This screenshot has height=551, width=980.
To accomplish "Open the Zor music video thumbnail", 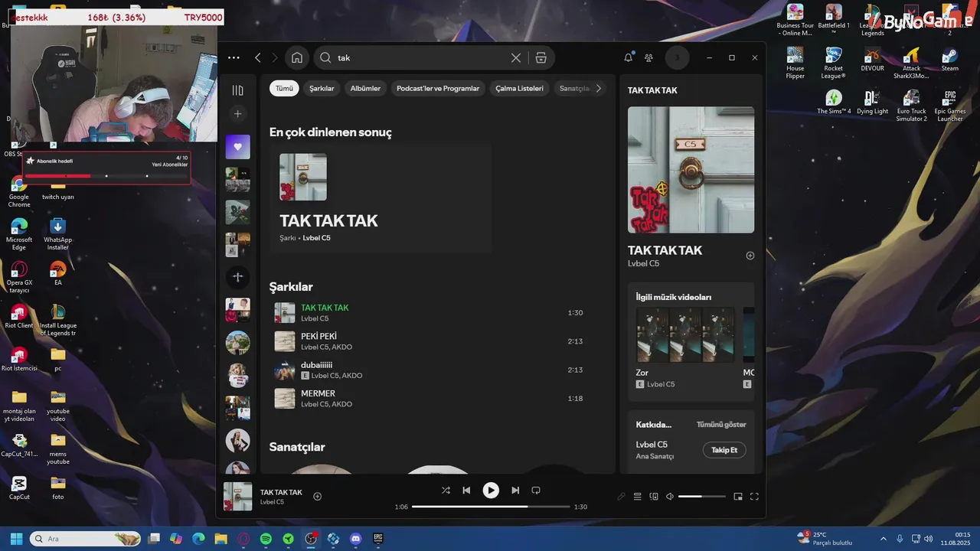I will [685, 334].
